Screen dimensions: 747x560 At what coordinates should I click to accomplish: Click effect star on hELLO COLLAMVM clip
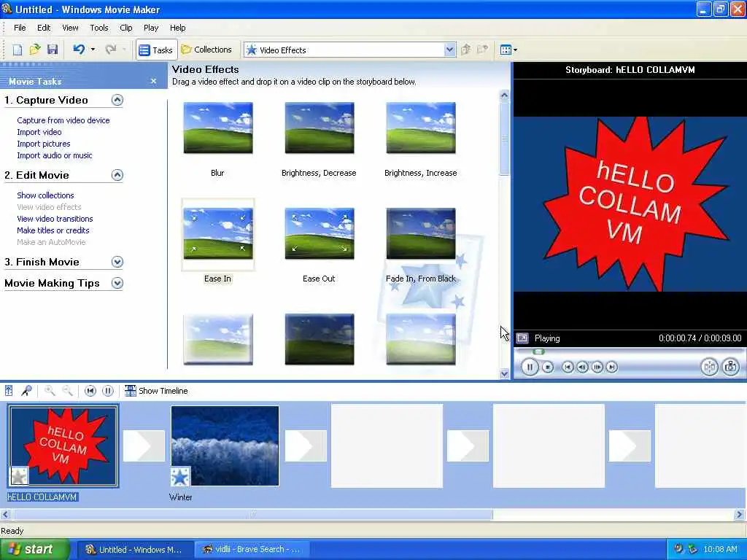(x=19, y=476)
